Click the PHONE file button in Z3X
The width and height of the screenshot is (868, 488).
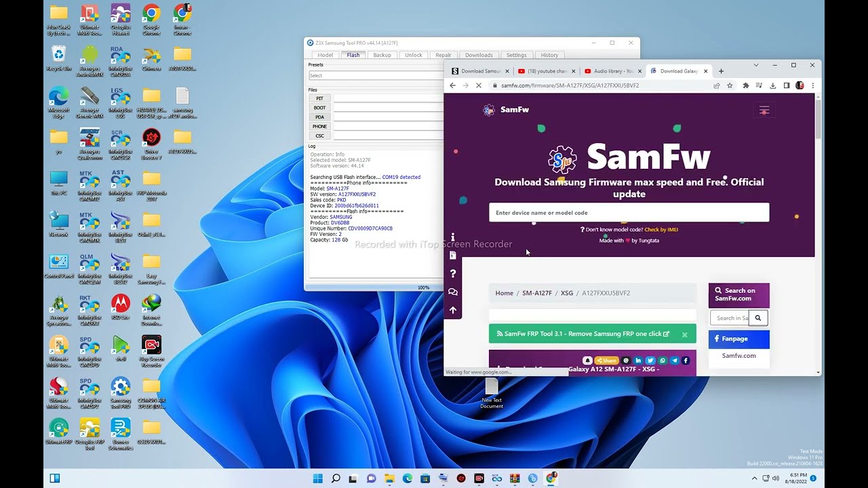(x=319, y=127)
